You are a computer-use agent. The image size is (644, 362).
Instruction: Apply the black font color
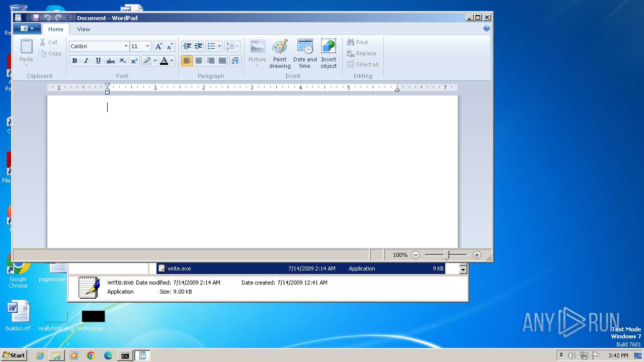[x=164, y=61]
